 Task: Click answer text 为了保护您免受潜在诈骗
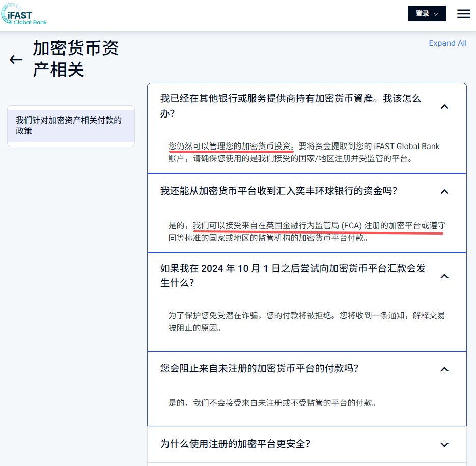[x=213, y=315]
